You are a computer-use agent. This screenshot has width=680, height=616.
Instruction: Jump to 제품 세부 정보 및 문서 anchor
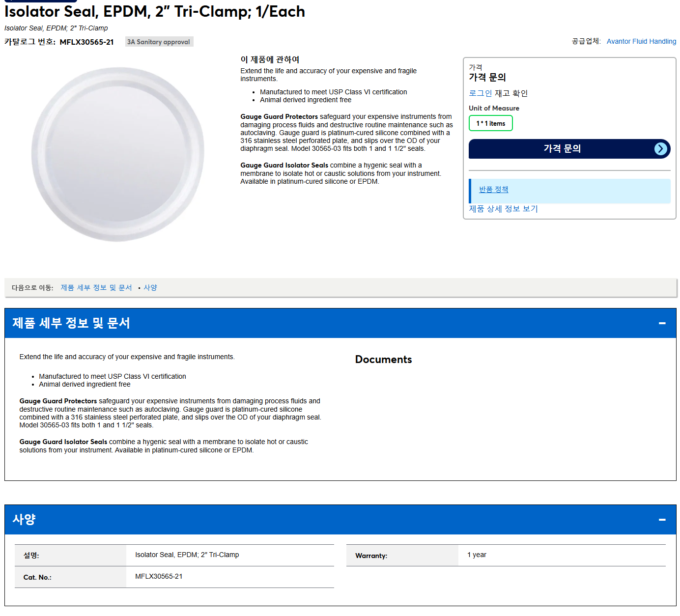96,288
